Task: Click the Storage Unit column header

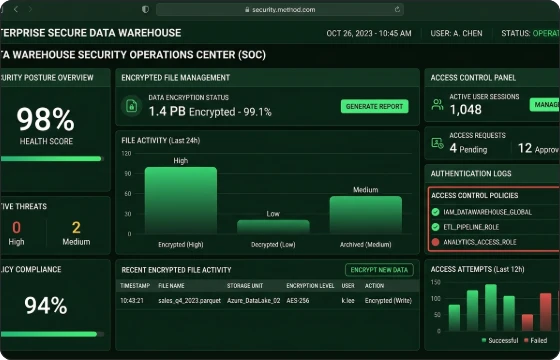Action: coord(245,286)
